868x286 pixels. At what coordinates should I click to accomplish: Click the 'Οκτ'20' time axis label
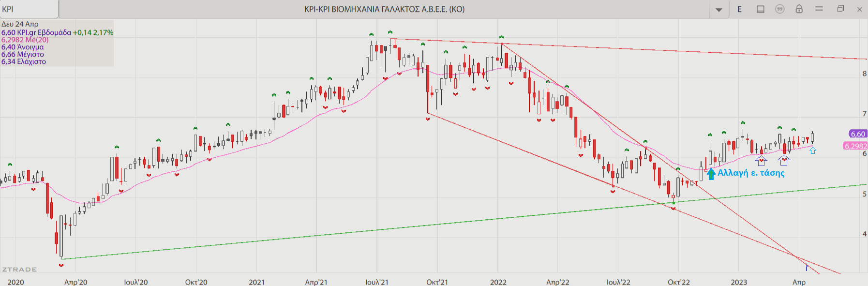click(196, 282)
